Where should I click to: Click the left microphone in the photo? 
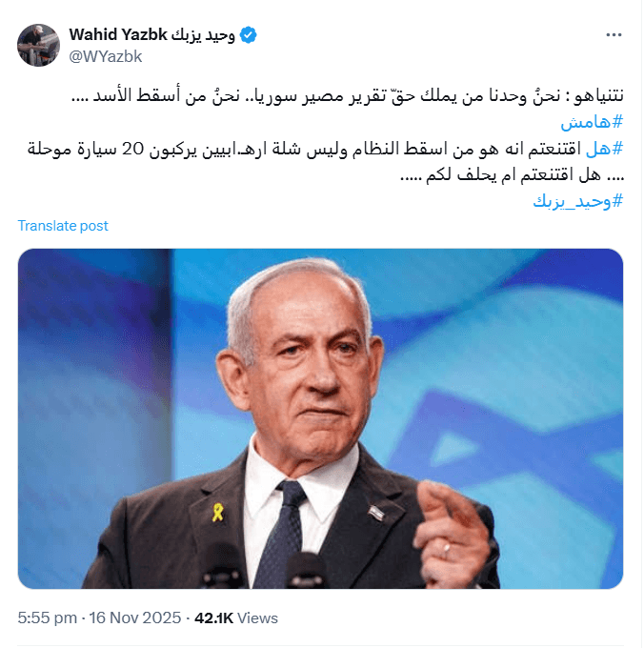[x=224, y=565]
